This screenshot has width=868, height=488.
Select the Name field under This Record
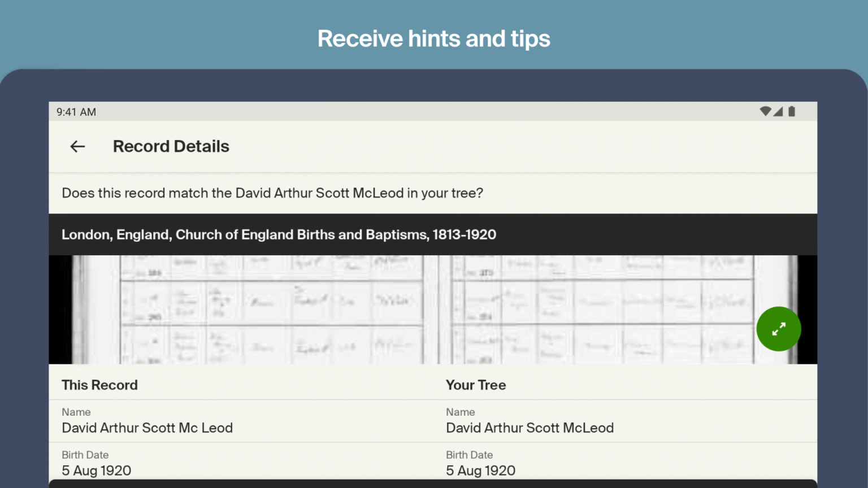[x=76, y=412]
